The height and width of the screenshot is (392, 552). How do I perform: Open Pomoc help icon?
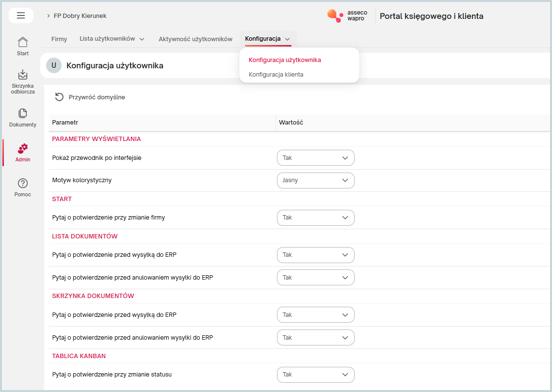tap(22, 183)
